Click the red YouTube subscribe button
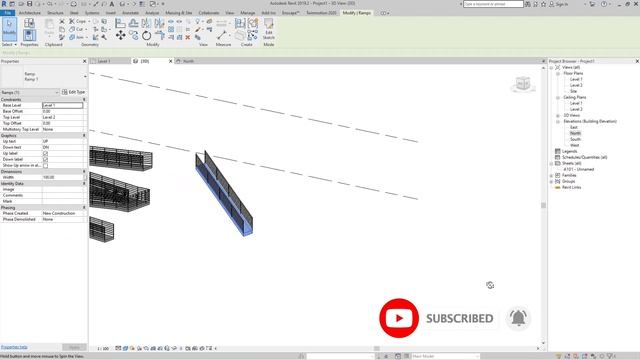This screenshot has height=360, width=640. pos(399,318)
